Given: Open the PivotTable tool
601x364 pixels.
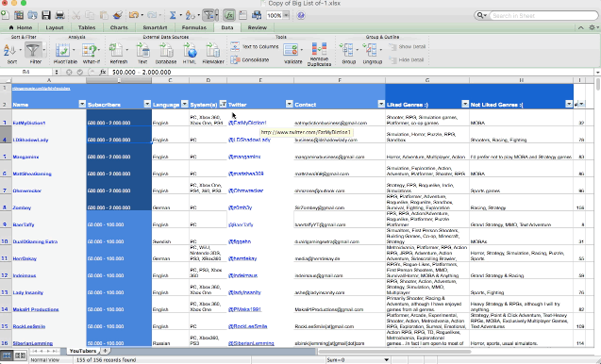Looking at the screenshot, I should coord(62,50).
